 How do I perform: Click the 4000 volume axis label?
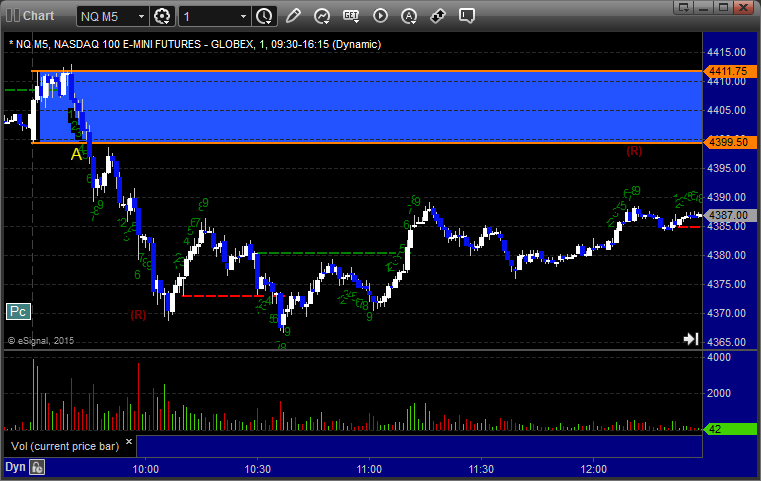pos(719,357)
